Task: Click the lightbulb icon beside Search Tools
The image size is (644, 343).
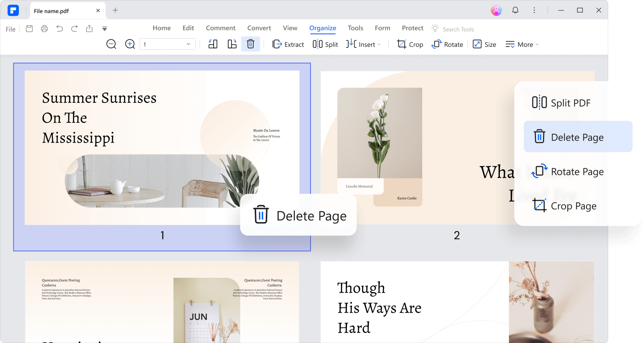Action: tap(435, 28)
